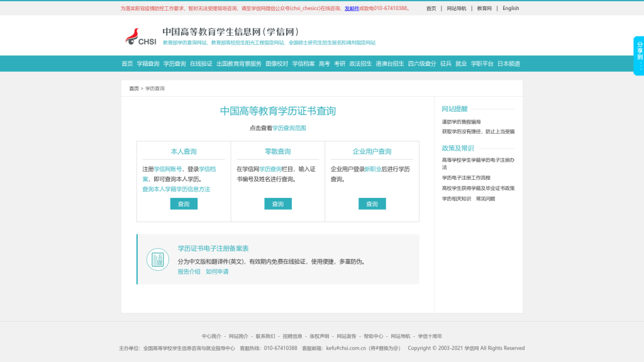Open the 报告介绍 link
This screenshot has width=644, height=362.
coord(189,271)
